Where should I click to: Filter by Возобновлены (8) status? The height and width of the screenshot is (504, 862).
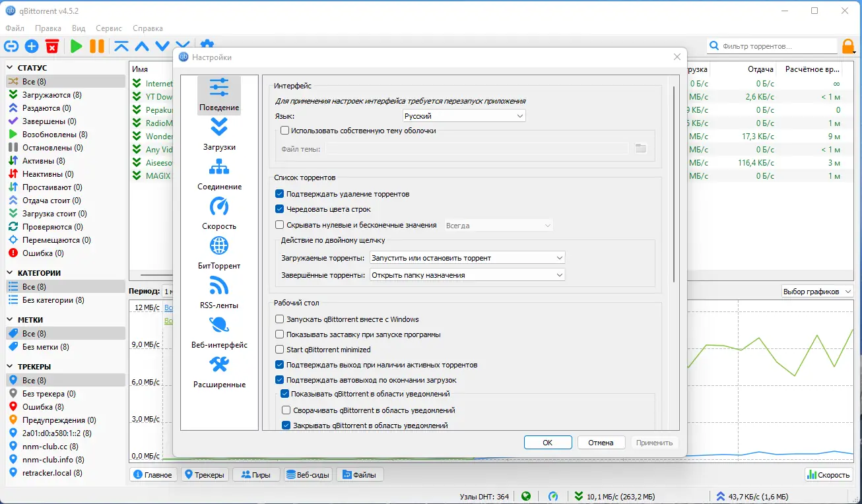tap(65, 135)
